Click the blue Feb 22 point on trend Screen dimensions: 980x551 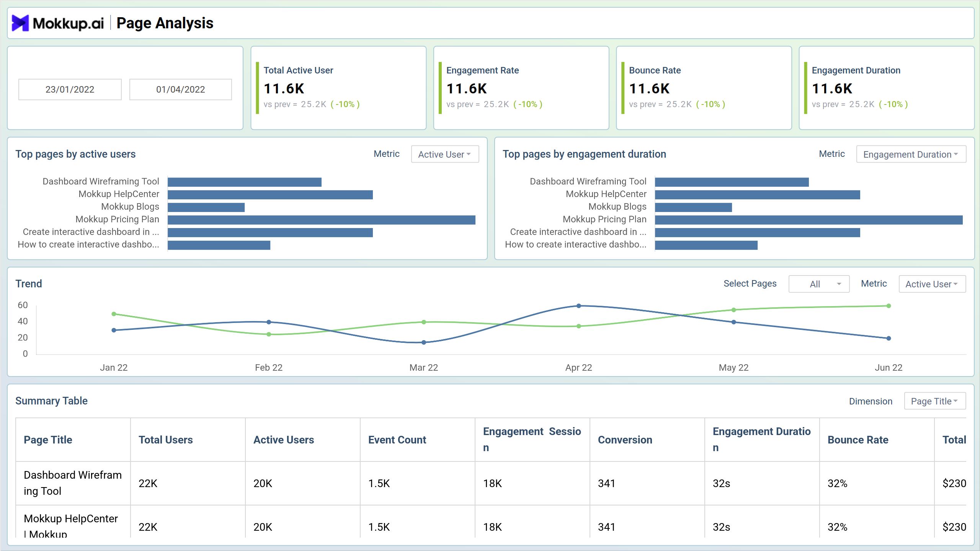pyautogui.click(x=269, y=322)
